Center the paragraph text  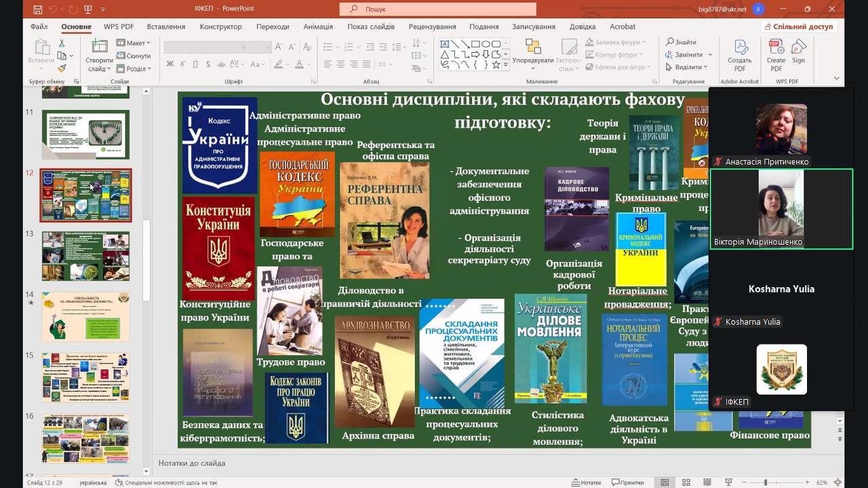(341, 64)
